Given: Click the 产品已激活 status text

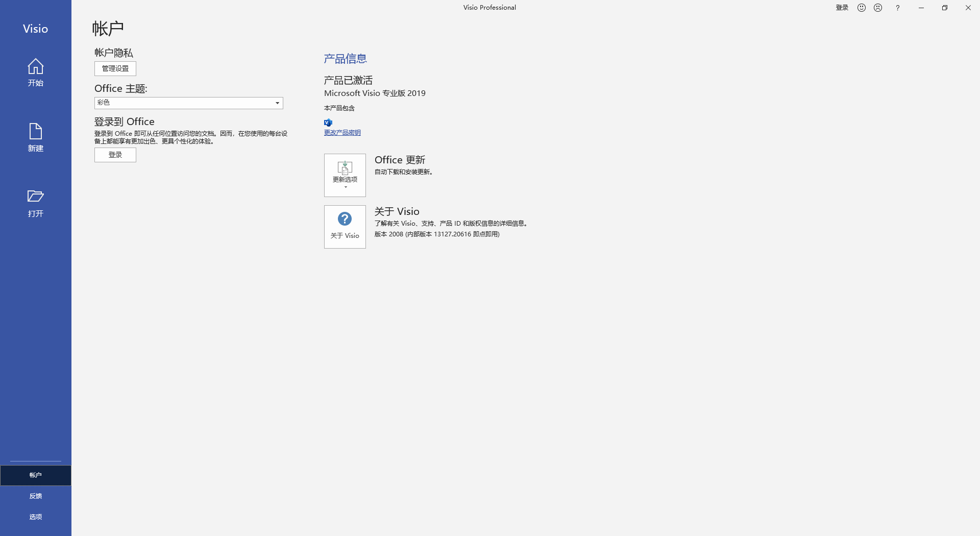Looking at the screenshot, I should (348, 80).
